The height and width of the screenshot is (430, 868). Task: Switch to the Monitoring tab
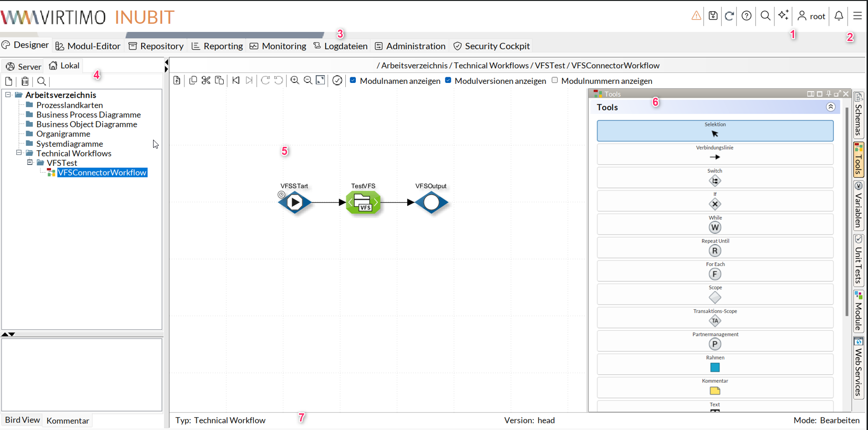(x=278, y=46)
